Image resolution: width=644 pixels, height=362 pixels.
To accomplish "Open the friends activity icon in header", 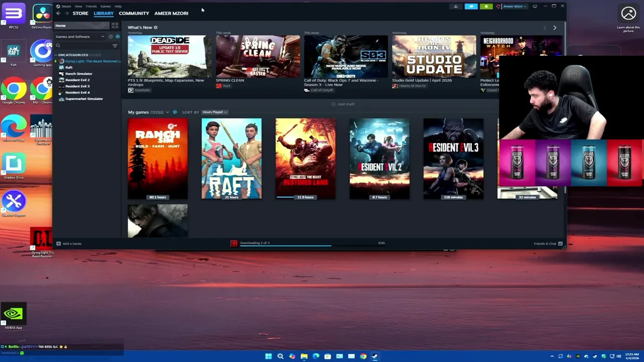I will 456,7.
